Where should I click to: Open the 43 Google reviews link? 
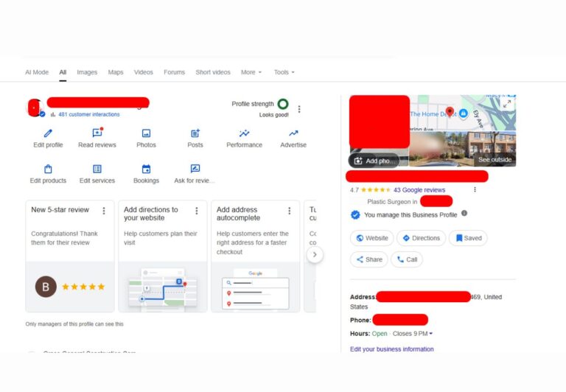tap(419, 189)
